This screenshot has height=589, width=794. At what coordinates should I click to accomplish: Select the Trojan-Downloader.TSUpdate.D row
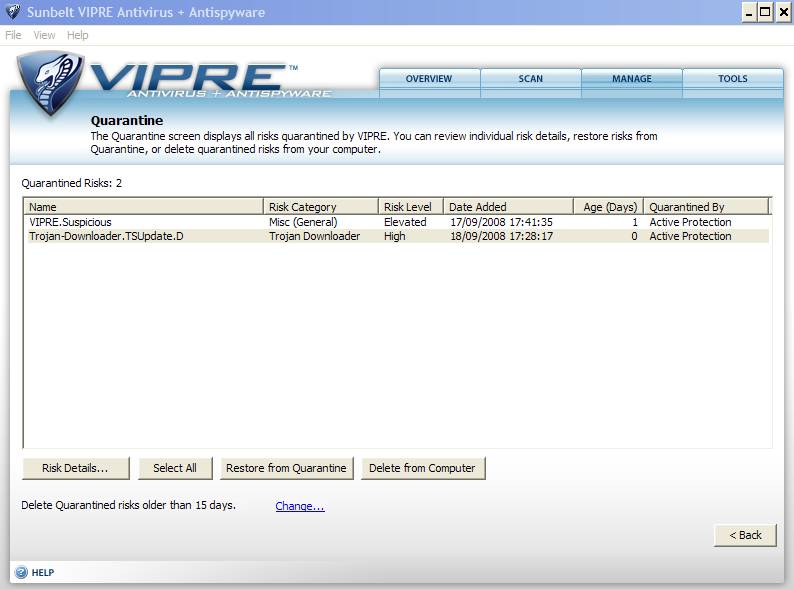[398, 236]
